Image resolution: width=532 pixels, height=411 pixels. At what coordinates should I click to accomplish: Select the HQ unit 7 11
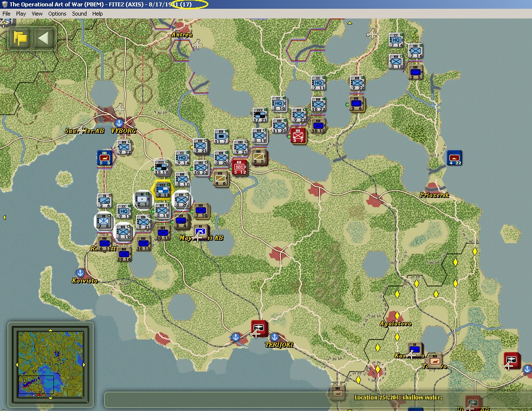[318, 83]
